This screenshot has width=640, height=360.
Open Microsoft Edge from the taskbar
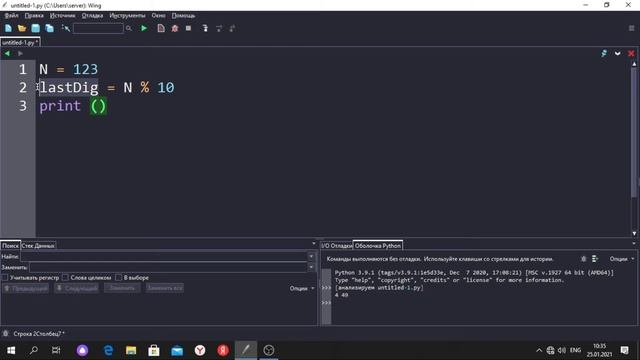pos(109,350)
